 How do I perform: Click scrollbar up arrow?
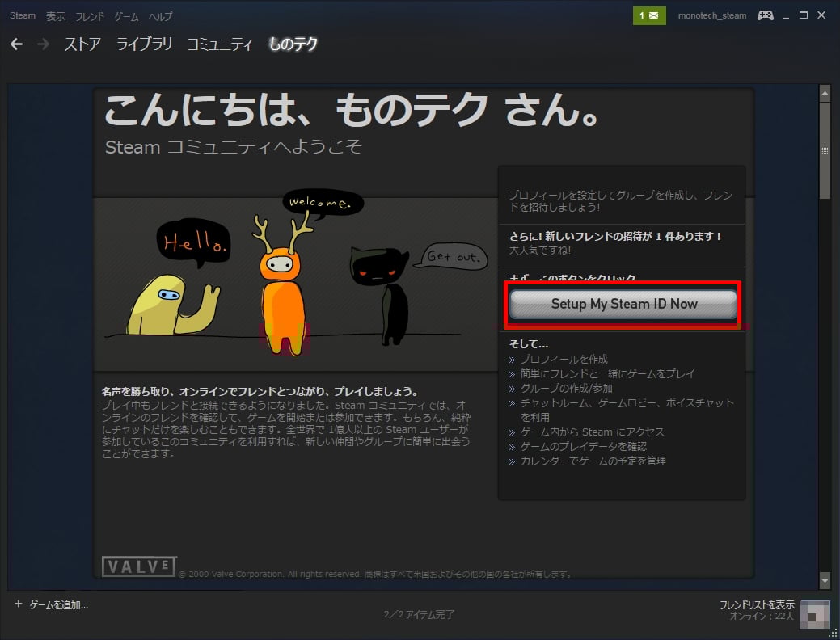tap(825, 93)
